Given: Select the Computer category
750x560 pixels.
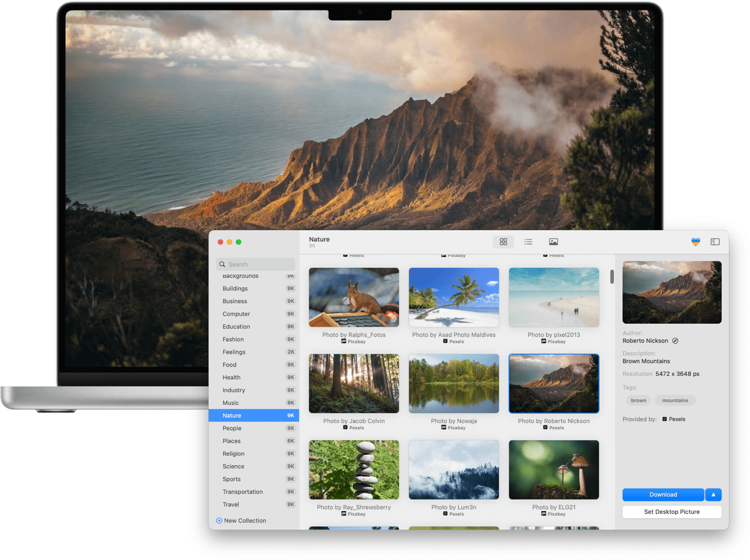Looking at the screenshot, I should [254, 314].
